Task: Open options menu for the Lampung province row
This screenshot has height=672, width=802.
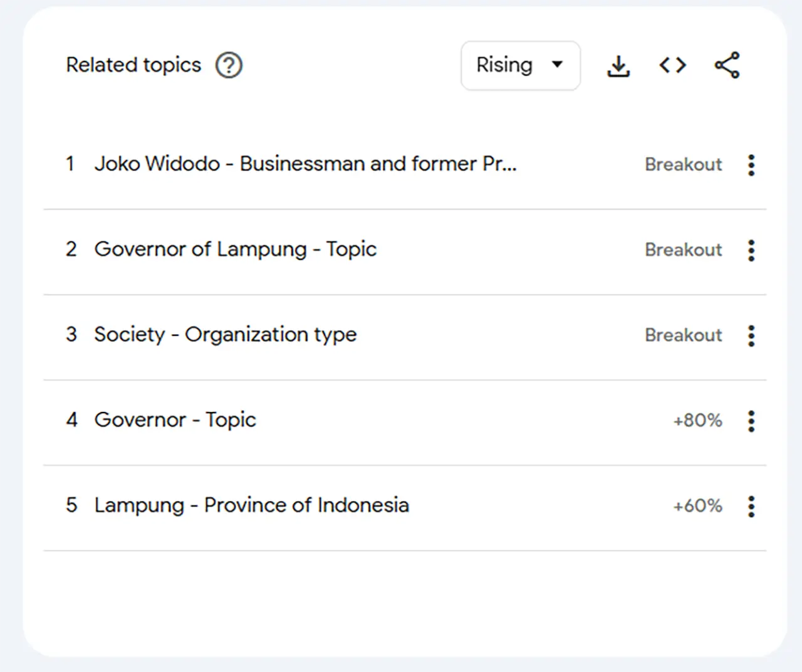Action: click(x=751, y=506)
